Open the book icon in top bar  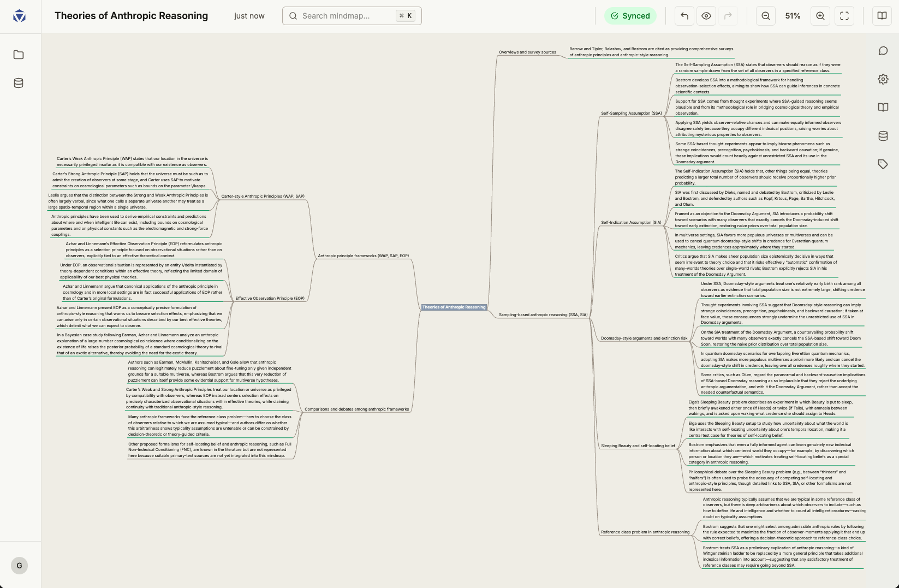882,16
